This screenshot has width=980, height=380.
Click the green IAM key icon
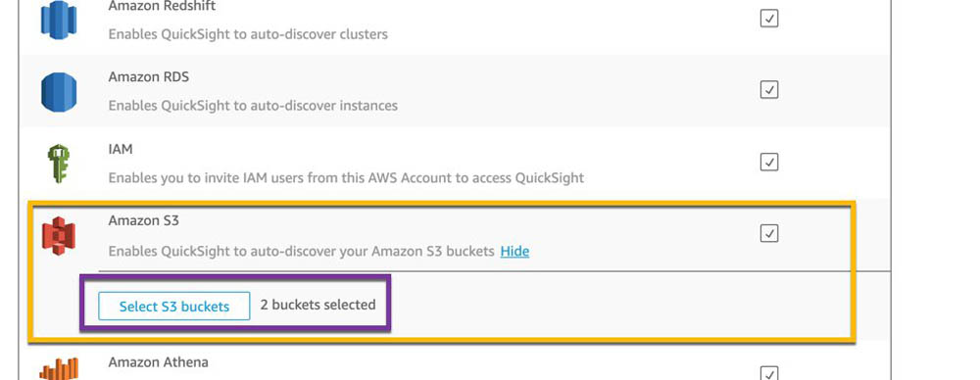[59, 164]
